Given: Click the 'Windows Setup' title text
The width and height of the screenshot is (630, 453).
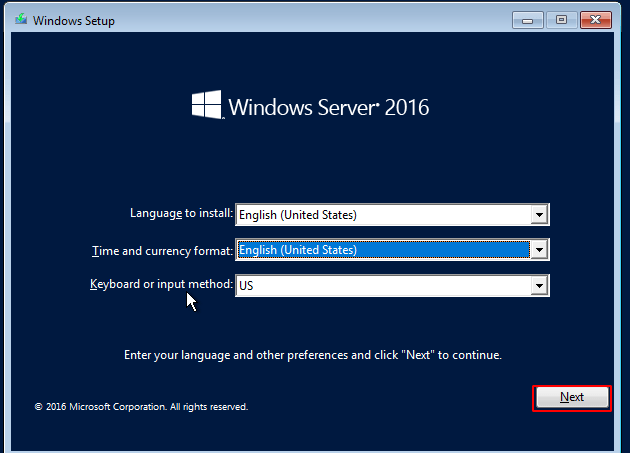Looking at the screenshot, I should [74, 21].
